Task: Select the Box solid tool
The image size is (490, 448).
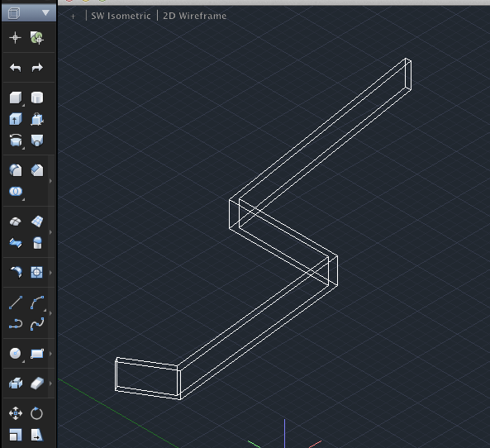Action: point(16,98)
